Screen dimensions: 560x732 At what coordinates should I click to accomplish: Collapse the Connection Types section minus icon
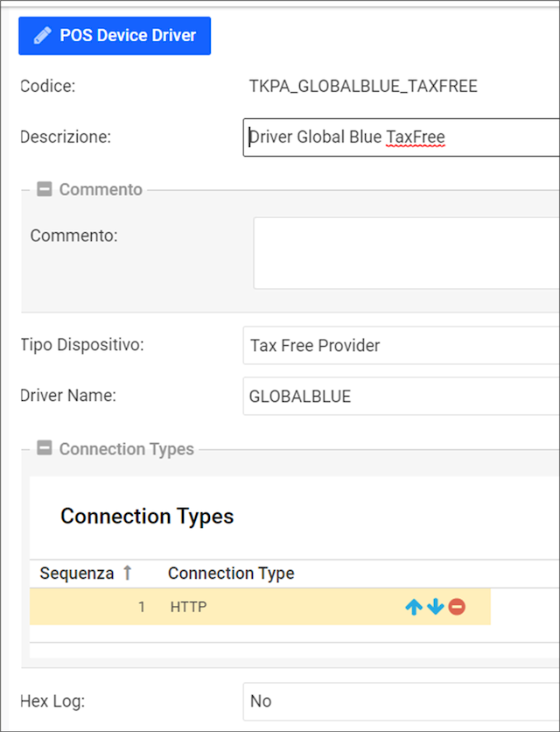tap(45, 449)
